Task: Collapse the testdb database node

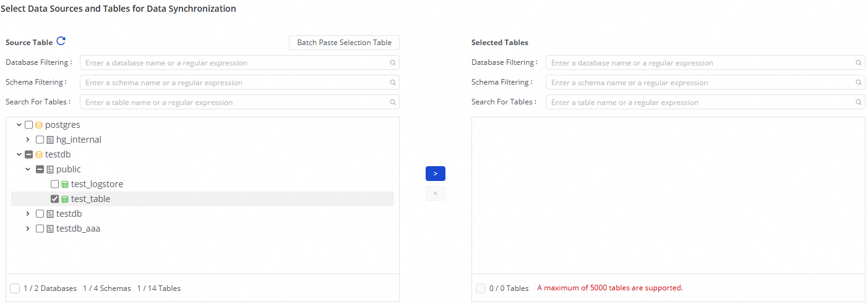Action: [x=19, y=154]
